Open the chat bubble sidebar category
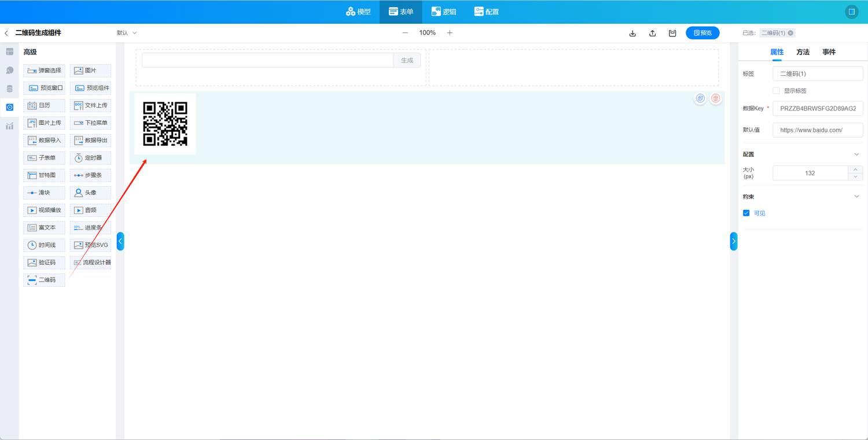The width and height of the screenshot is (868, 440). click(x=9, y=71)
